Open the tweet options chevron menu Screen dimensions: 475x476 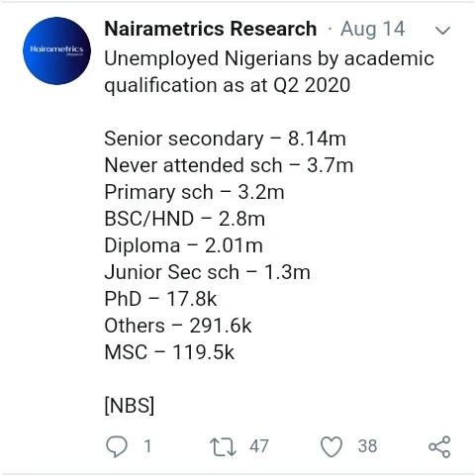click(x=442, y=31)
